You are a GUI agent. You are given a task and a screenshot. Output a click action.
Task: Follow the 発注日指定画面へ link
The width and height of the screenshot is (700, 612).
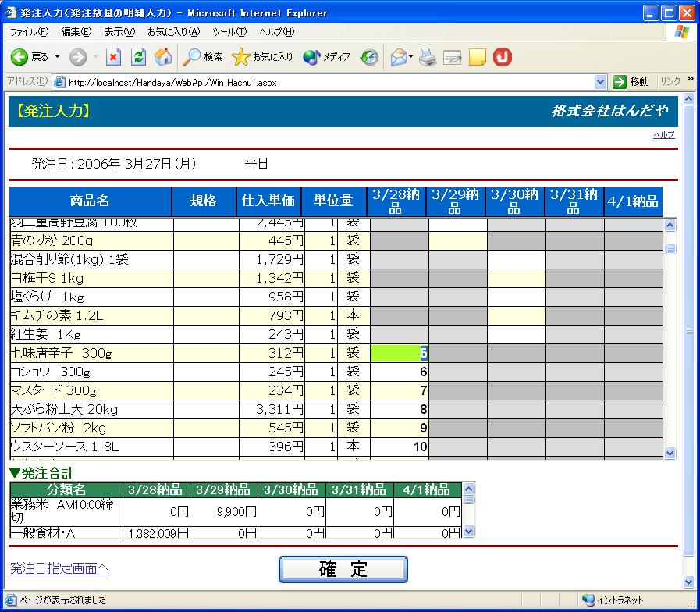[60, 568]
